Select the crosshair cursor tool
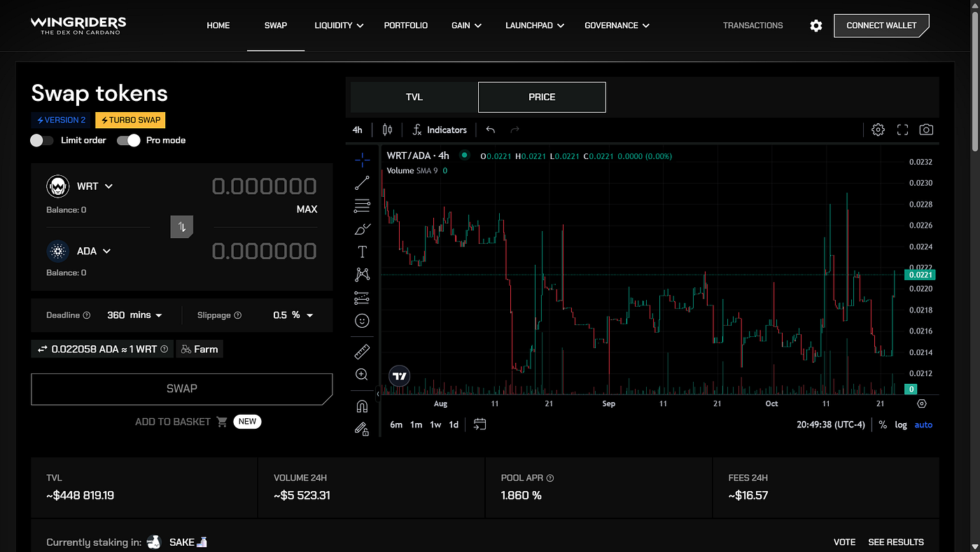980x552 pixels. point(362,160)
